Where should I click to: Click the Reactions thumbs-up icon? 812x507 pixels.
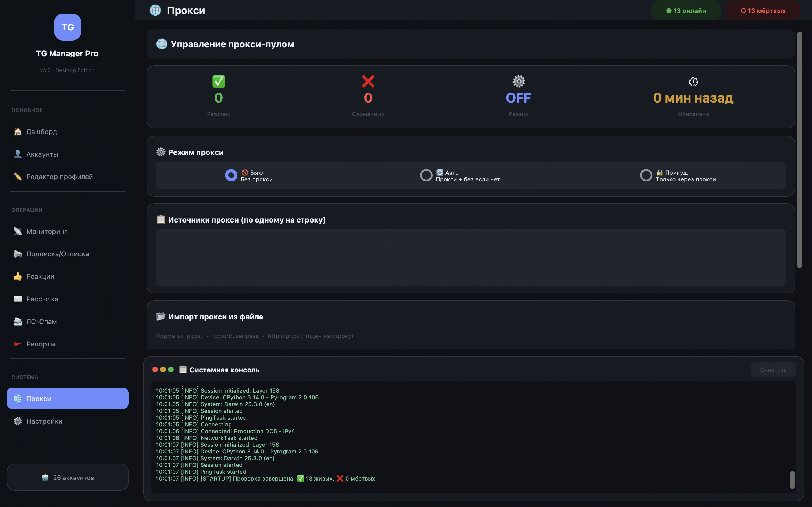click(17, 276)
